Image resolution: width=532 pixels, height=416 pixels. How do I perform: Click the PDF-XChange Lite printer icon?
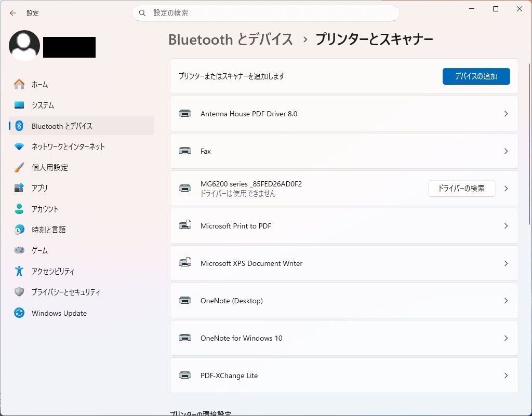click(185, 375)
